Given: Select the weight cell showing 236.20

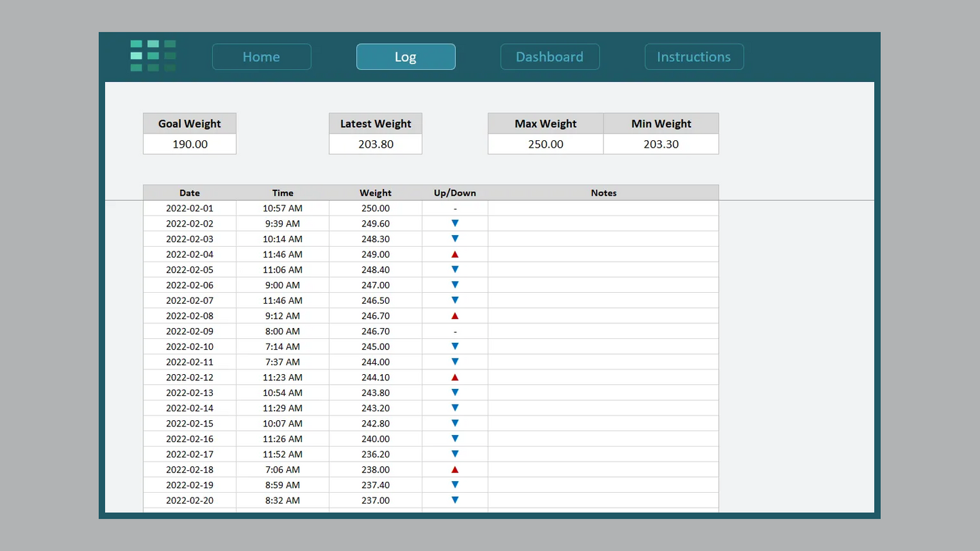Looking at the screenshot, I should (x=375, y=454).
